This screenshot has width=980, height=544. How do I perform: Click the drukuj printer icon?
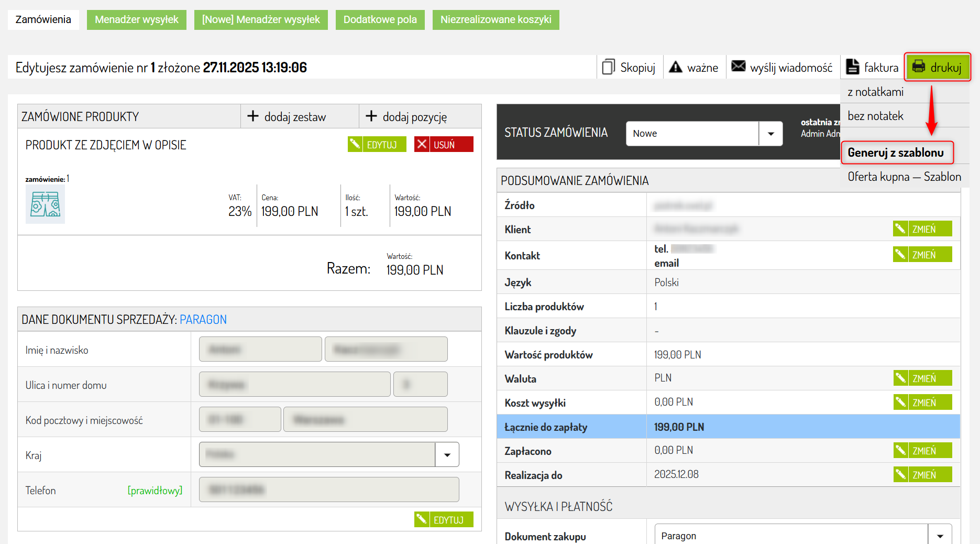pyautogui.click(x=919, y=67)
